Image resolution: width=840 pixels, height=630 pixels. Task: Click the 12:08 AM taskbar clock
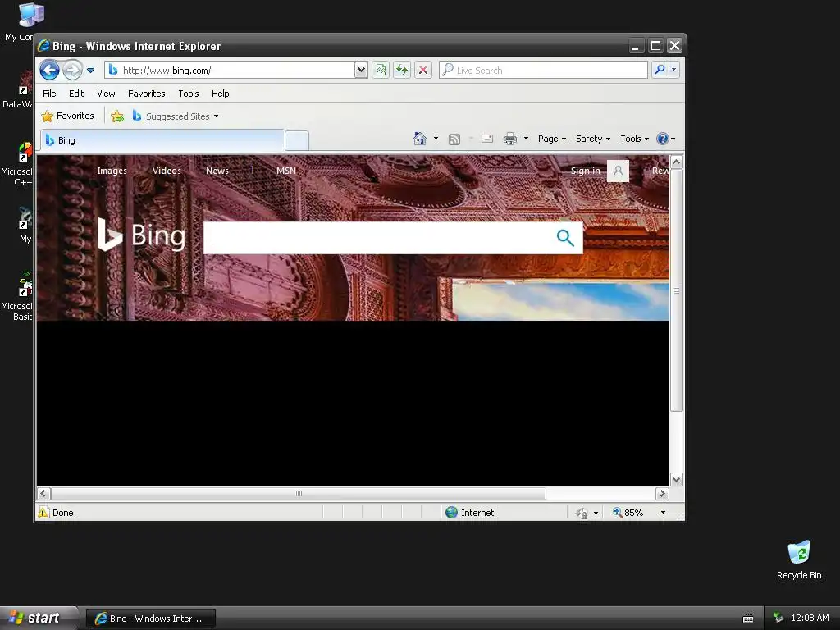(x=810, y=619)
